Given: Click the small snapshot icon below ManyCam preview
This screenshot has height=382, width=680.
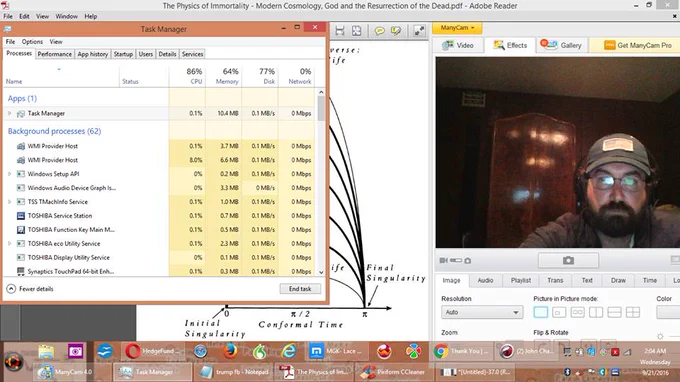Looking at the screenshot, I should [x=468, y=261].
